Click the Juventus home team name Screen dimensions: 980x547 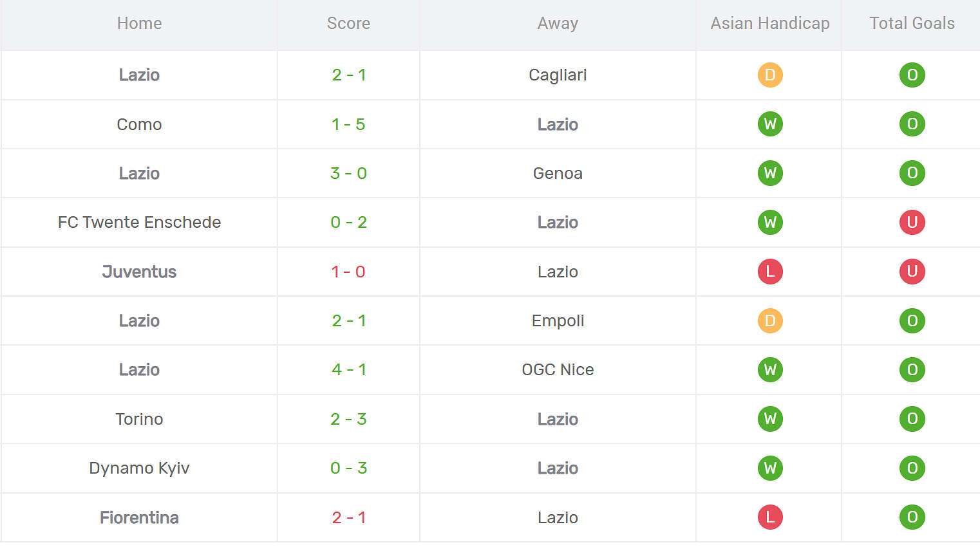click(139, 272)
